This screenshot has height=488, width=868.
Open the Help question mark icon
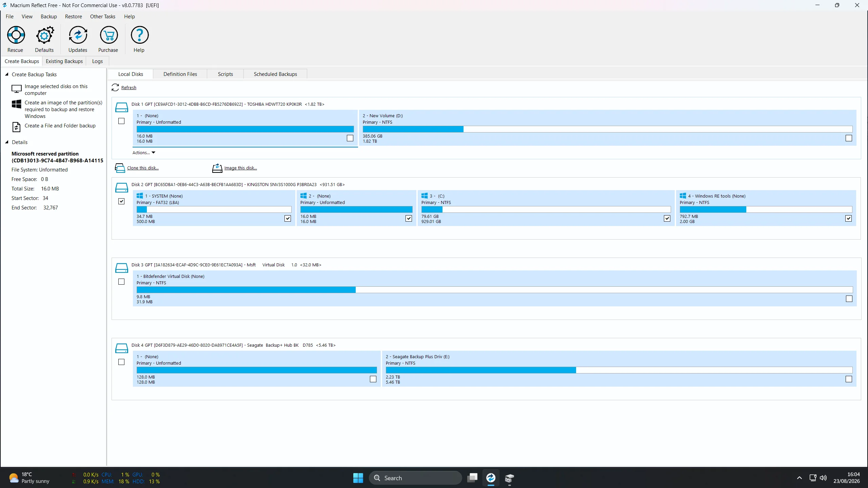coord(139,35)
